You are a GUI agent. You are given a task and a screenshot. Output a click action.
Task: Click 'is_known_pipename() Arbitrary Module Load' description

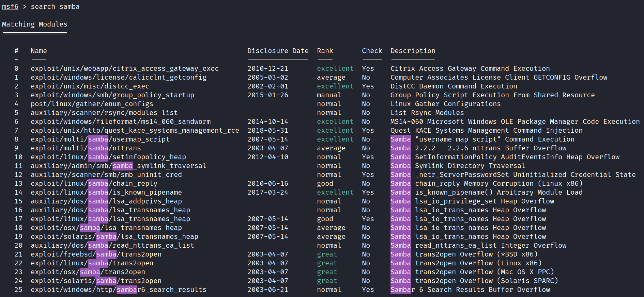(x=499, y=192)
